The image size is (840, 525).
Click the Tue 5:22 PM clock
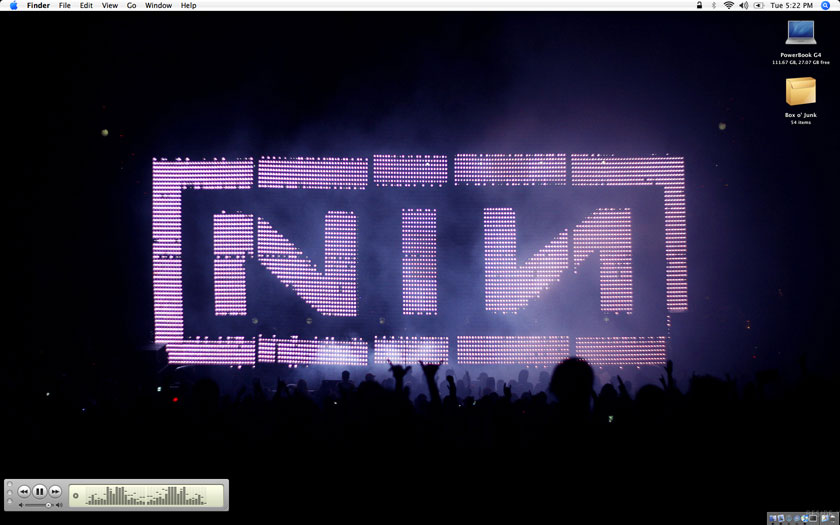click(x=791, y=5)
